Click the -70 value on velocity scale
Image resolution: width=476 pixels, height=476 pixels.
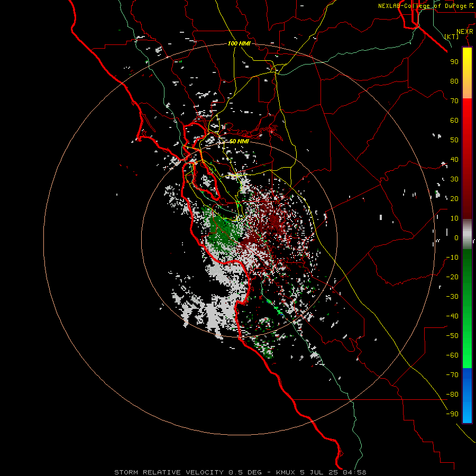tap(452, 375)
